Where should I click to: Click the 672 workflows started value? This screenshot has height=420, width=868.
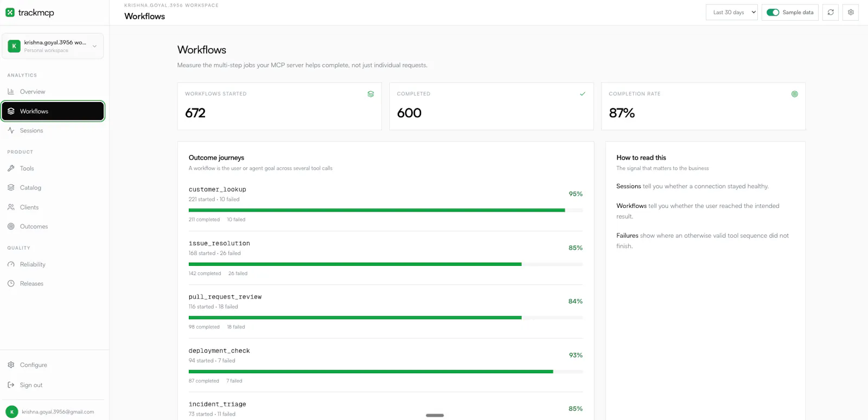[195, 113]
